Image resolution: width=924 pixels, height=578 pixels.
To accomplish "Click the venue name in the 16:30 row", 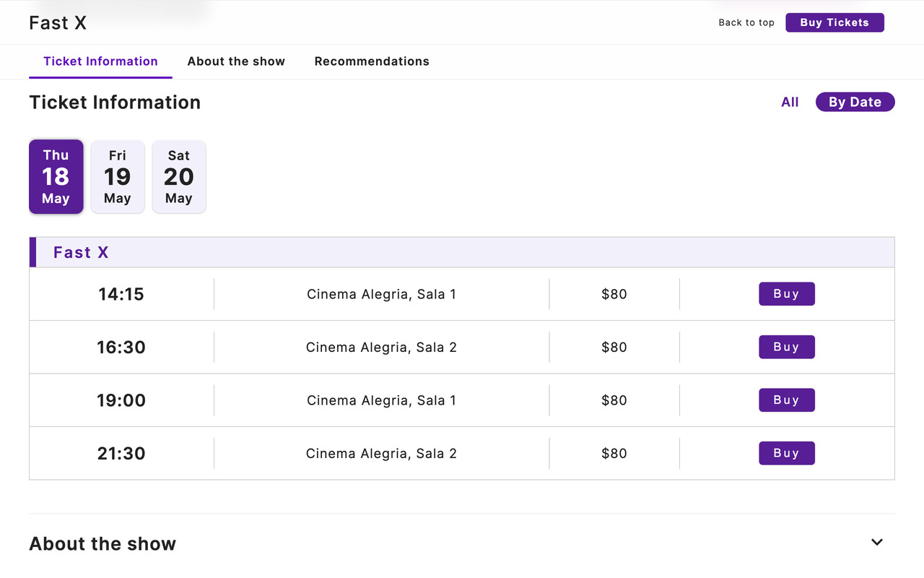I will pyautogui.click(x=381, y=347).
